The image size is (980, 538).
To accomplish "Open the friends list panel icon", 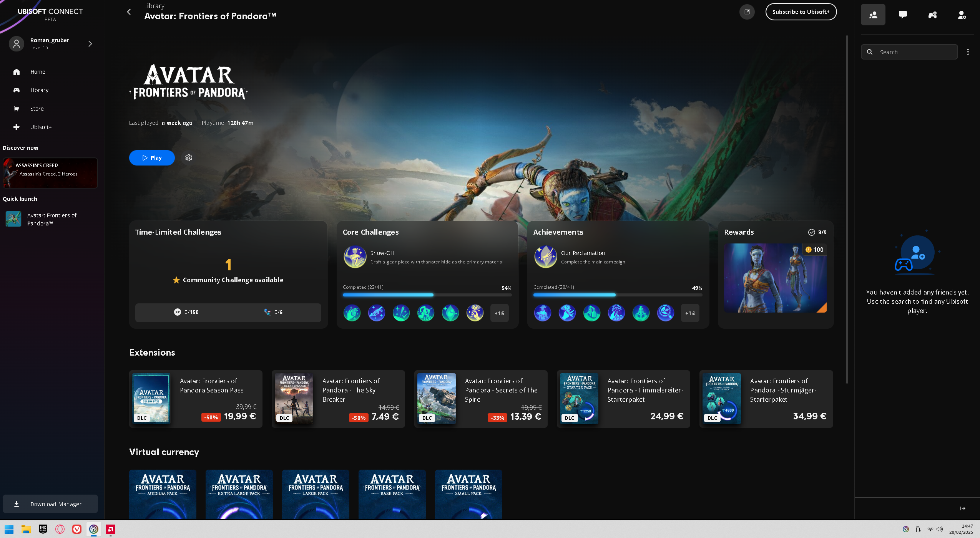I will coord(873,15).
